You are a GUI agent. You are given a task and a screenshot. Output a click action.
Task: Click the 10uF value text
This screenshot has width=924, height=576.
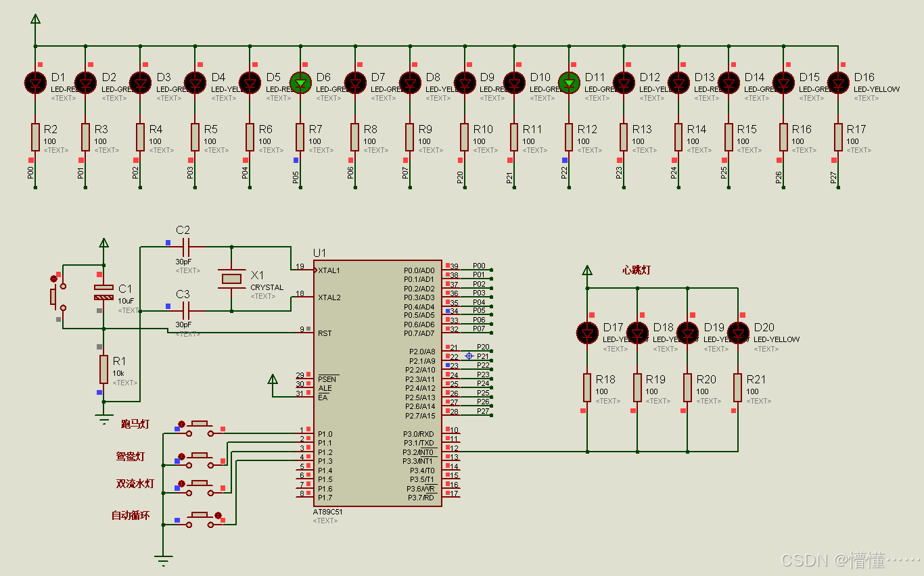(x=126, y=301)
